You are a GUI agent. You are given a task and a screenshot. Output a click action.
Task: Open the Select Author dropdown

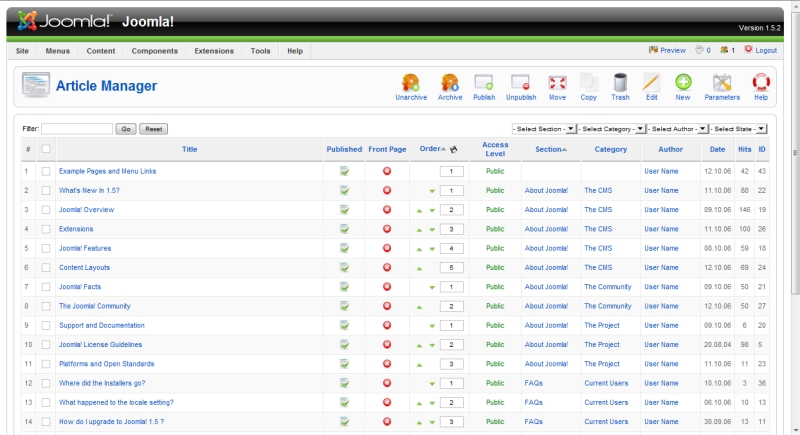677,129
